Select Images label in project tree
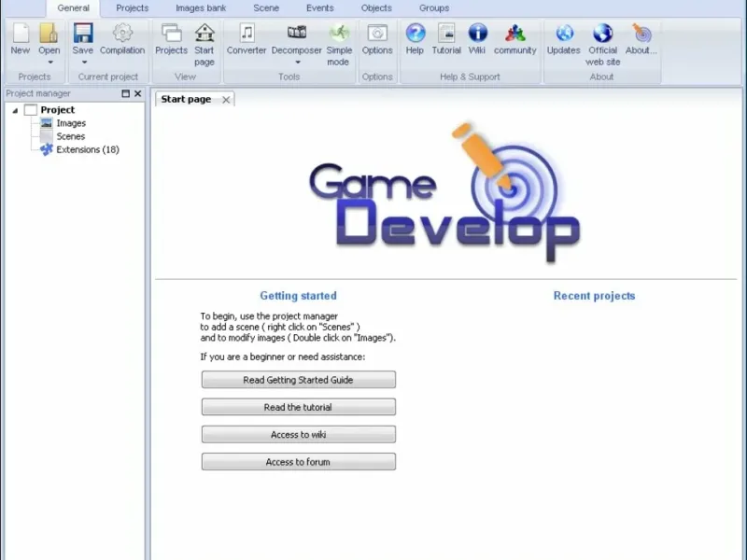Image resolution: width=747 pixels, height=560 pixels. pos(71,123)
